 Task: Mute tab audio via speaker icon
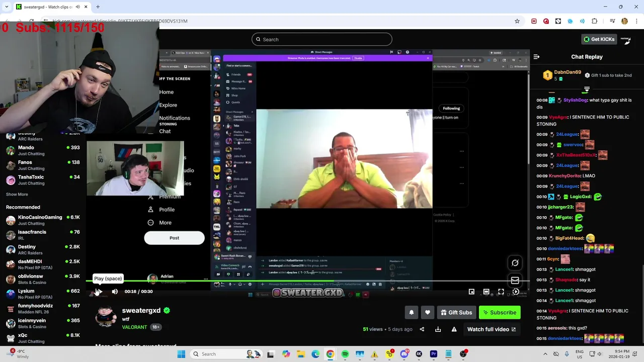coord(77,7)
